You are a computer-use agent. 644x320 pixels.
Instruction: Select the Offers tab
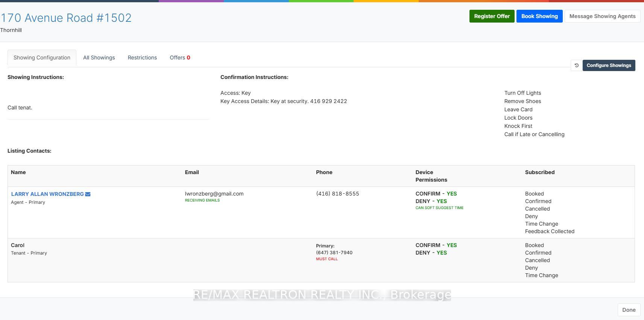pos(180,58)
